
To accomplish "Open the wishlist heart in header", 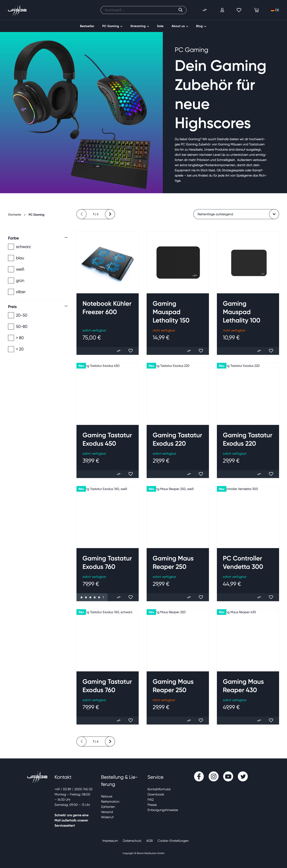I will (239, 10).
